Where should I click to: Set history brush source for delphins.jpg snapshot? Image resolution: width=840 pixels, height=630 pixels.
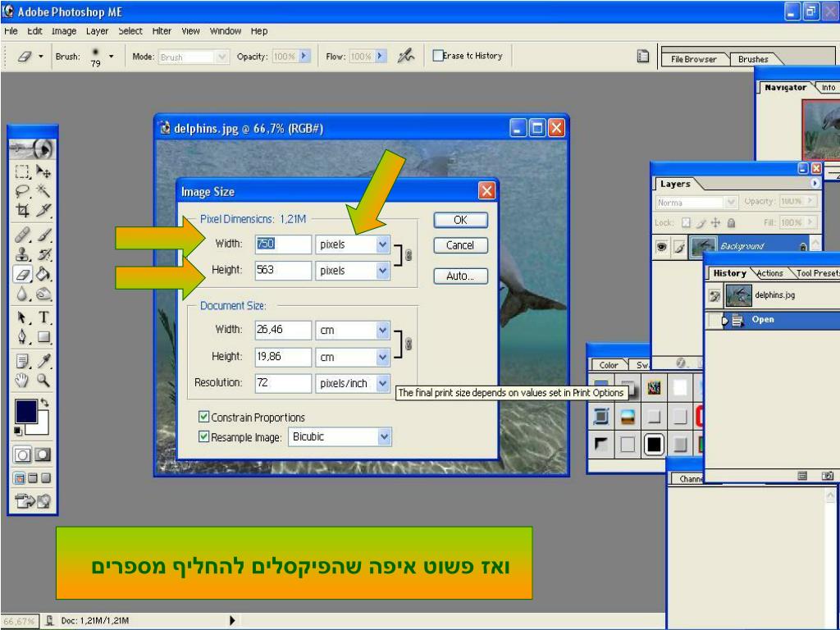coord(714,295)
